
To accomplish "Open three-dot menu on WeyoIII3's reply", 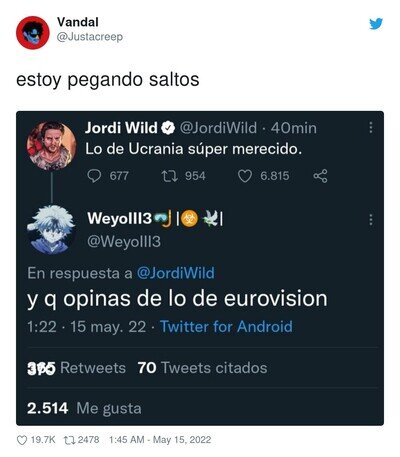I will (x=371, y=220).
